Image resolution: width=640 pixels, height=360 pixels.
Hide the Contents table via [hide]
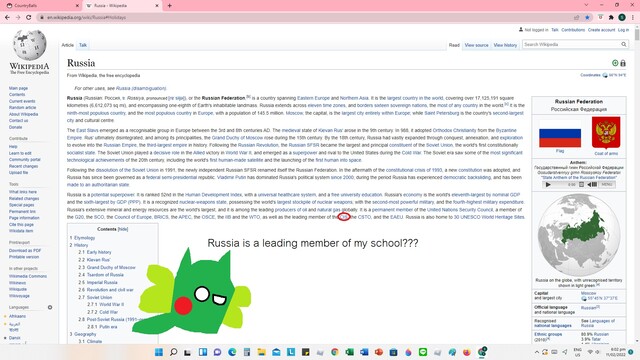[123, 229]
